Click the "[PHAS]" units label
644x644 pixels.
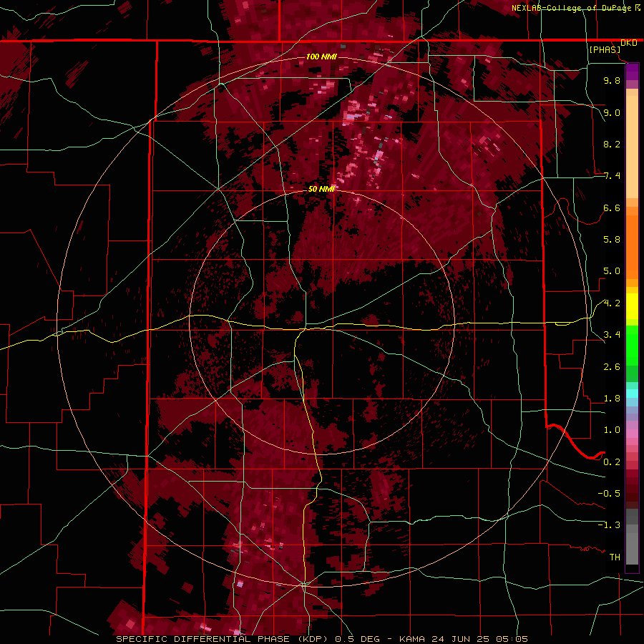click(605, 49)
